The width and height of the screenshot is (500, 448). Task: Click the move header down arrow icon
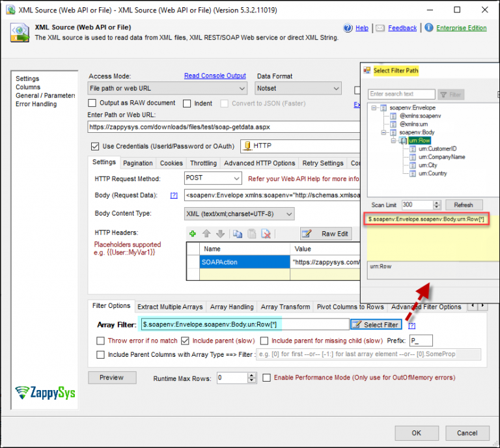point(219,234)
